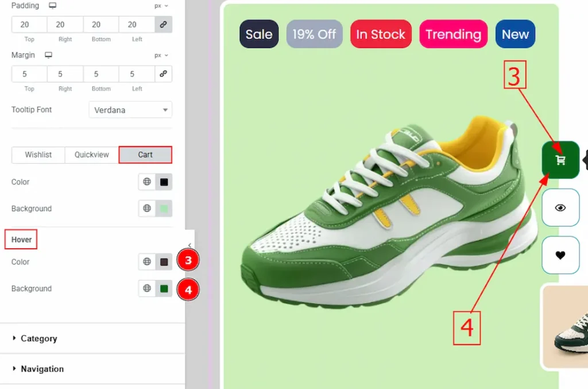Collapse the editor panel using chevron handle
588x389 pixels.
pyautogui.click(x=189, y=245)
